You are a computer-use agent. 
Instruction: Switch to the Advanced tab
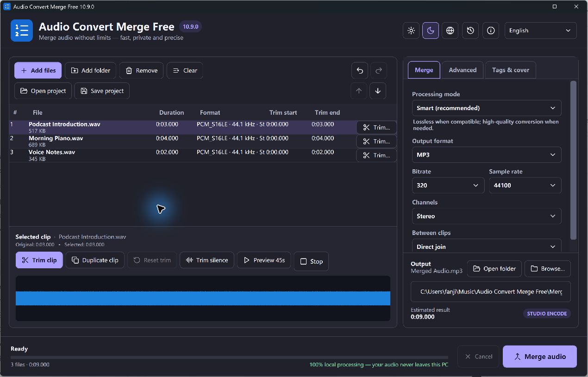coord(463,70)
